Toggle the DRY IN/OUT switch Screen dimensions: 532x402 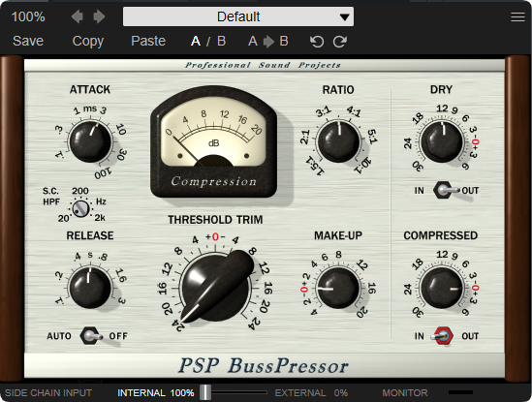click(x=446, y=190)
